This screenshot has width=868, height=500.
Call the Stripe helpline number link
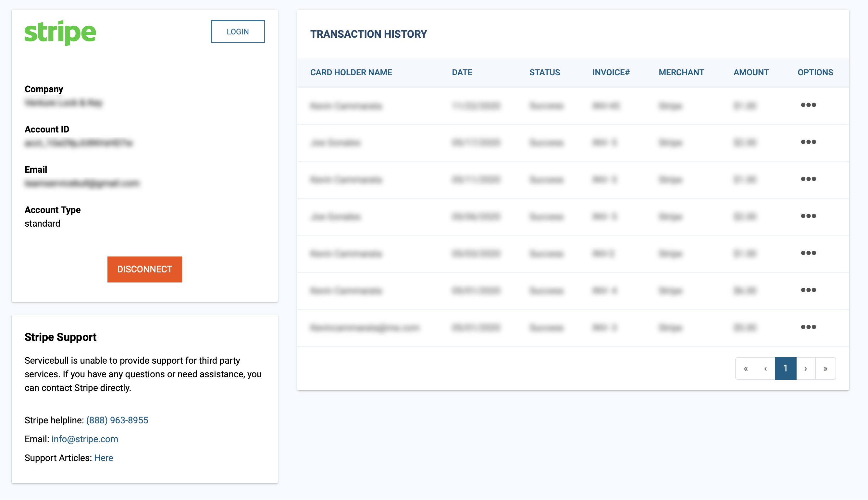point(117,420)
